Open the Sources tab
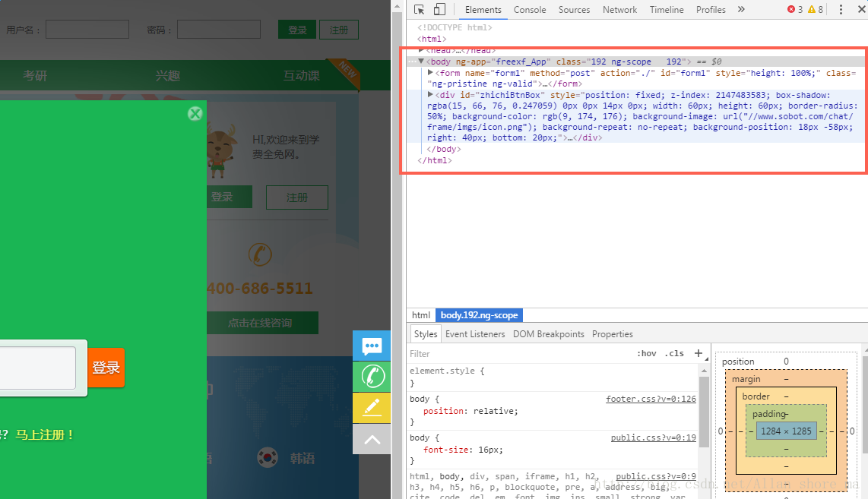The height and width of the screenshot is (499, 868). pos(574,9)
